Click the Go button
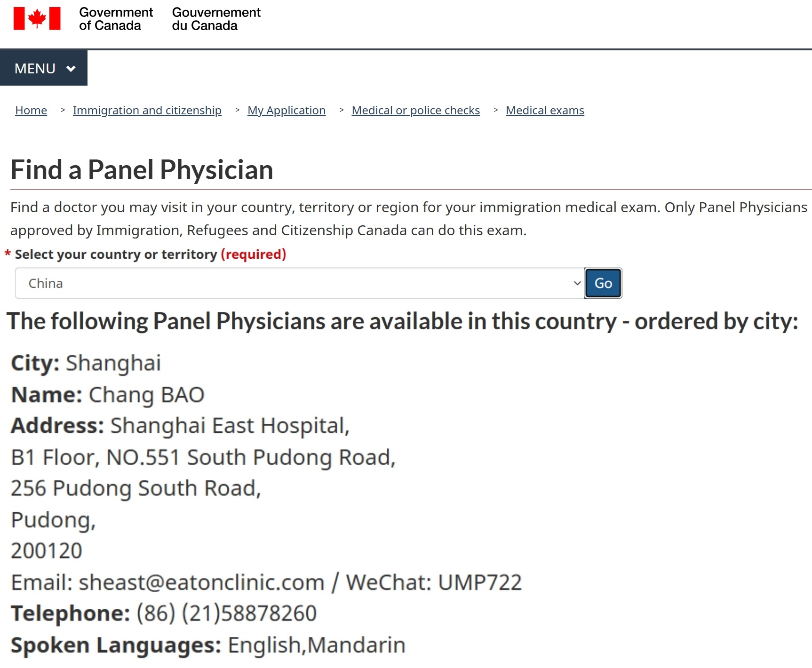 603,283
